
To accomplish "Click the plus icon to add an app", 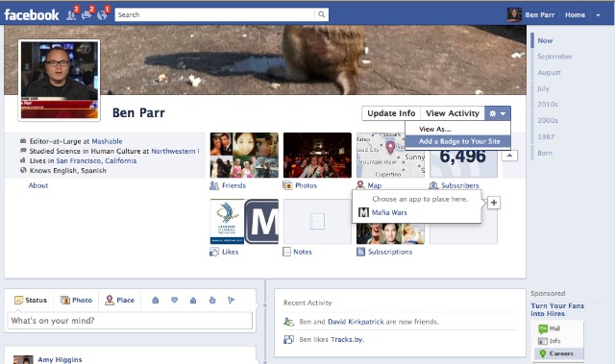I will point(494,203).
